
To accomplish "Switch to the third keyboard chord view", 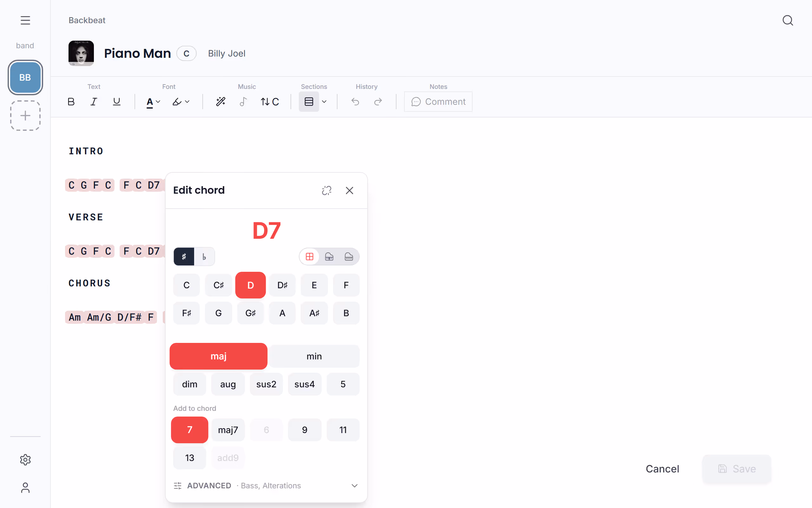I will 349,257.
